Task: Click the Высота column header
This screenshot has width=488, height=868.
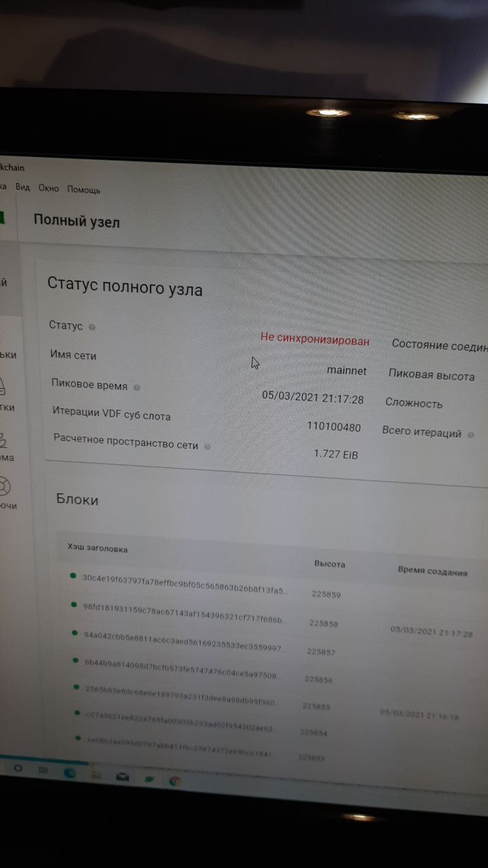Action: (329, 564)
